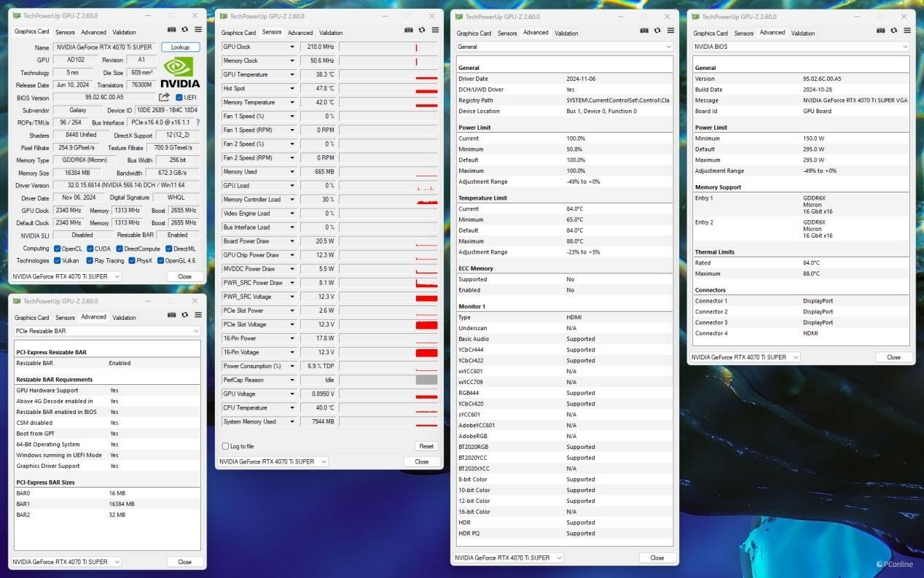Viewport: 924px width, 578px height.
Task: Click the NVIDIA logo image
Action: click(179, 72)
